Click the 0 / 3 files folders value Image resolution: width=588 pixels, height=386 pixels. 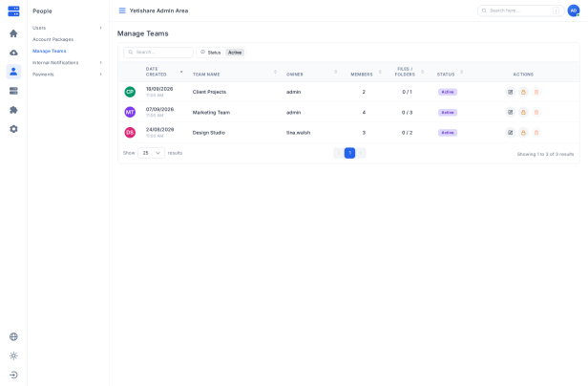tap(407, 113)
